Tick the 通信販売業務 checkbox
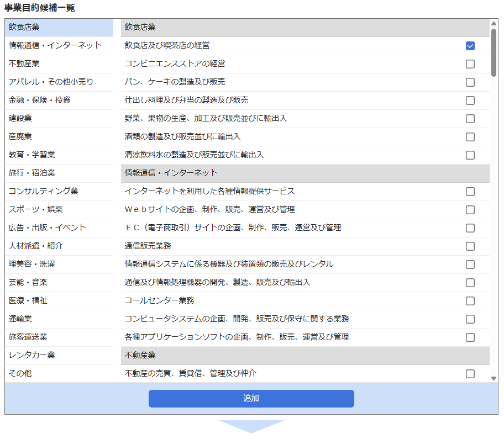The height and width of the screenshot is (439, 504). coord(470,246)
